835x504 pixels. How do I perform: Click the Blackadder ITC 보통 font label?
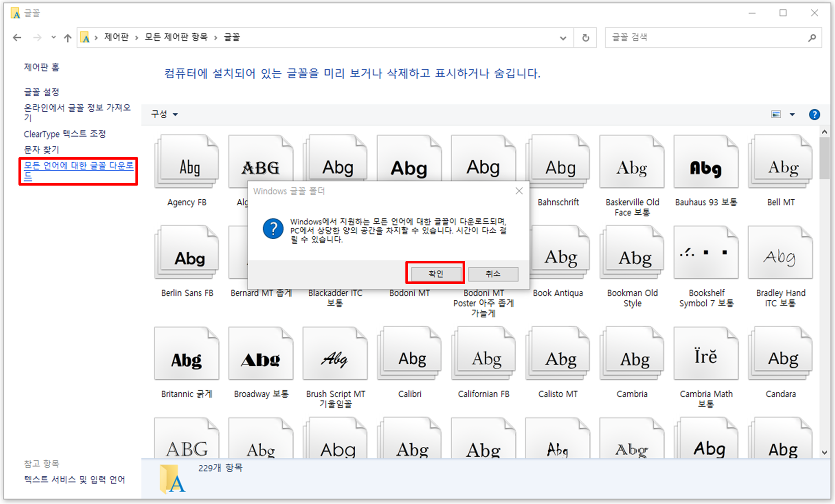(x=335, y=298)
